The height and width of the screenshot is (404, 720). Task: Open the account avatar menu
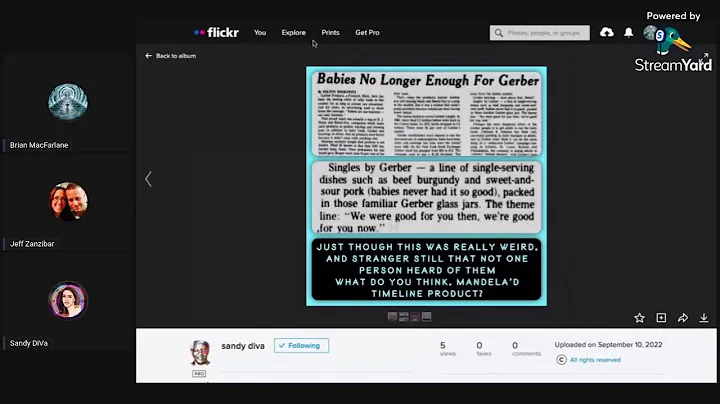click(x=650, y=33)
